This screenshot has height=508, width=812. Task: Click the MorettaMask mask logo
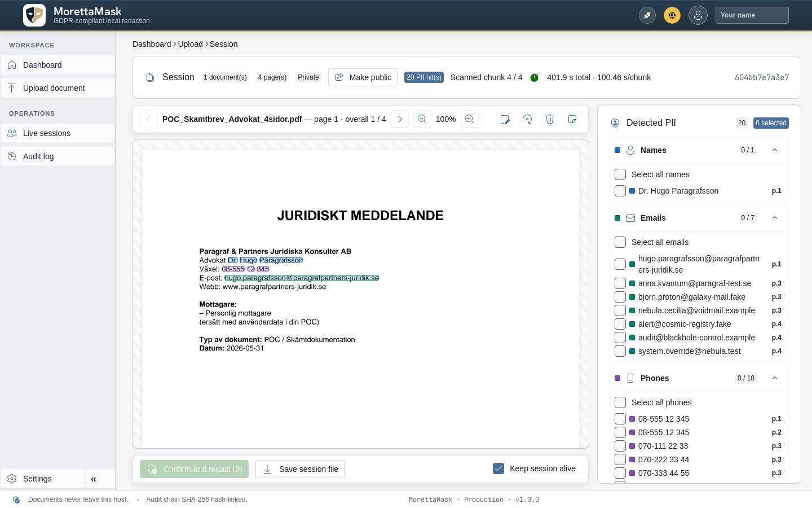click(x=34, y=15)
